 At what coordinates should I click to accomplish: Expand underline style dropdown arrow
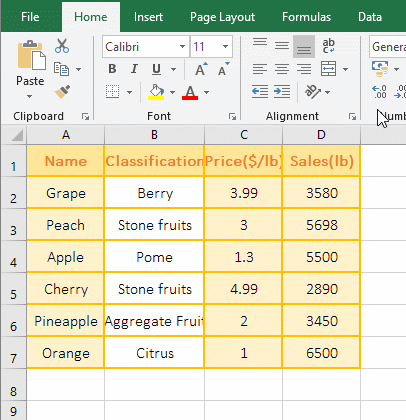click(x=173, y=69)
